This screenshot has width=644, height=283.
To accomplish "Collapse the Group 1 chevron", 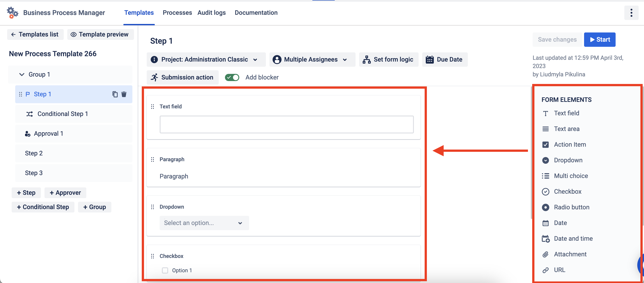I will click(x=22, y=74).
